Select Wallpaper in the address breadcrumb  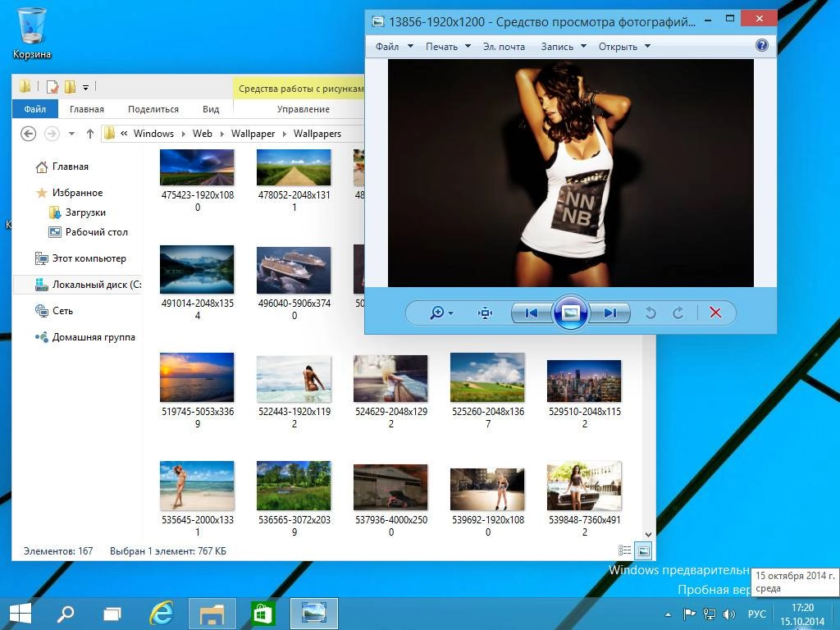(253, 134)
